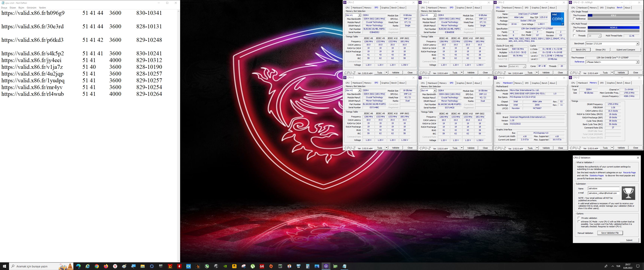
Task: Open File Explorer from the taskbar
Action: point(142,266)
